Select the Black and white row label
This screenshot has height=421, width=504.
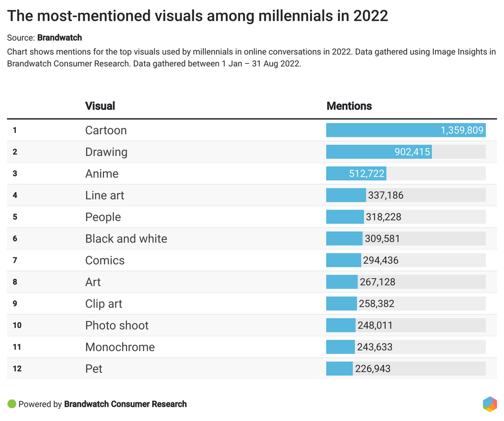(x=126, y=239)
